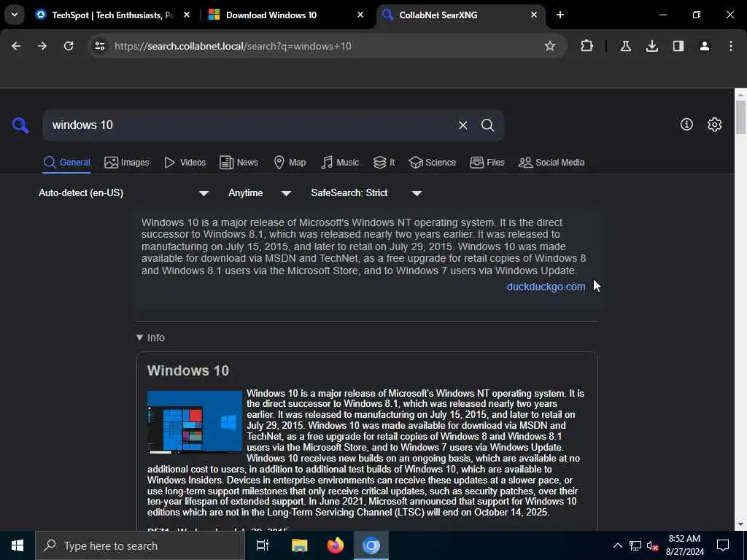Image resolution: width=747 pixels, height=560 pixels.
Task: Switch to Images search category
Action: [127, 163]
